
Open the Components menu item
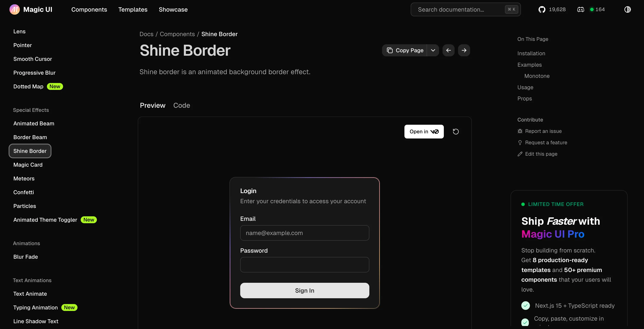point(89,9)
